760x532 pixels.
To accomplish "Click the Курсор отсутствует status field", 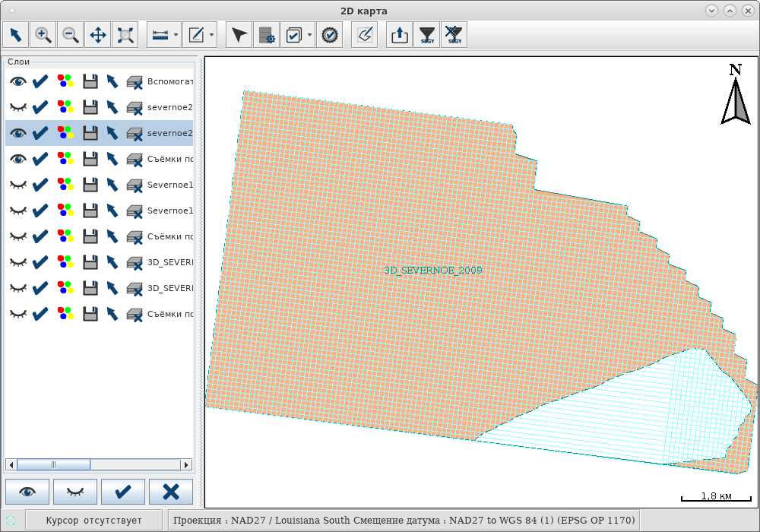I will click(94, 521).
